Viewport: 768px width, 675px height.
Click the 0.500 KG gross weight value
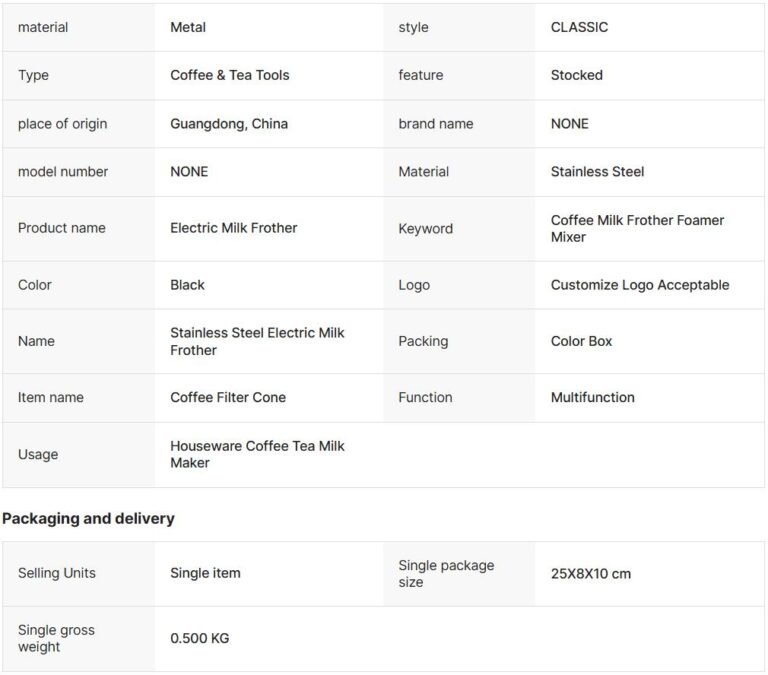pos(199,638)
